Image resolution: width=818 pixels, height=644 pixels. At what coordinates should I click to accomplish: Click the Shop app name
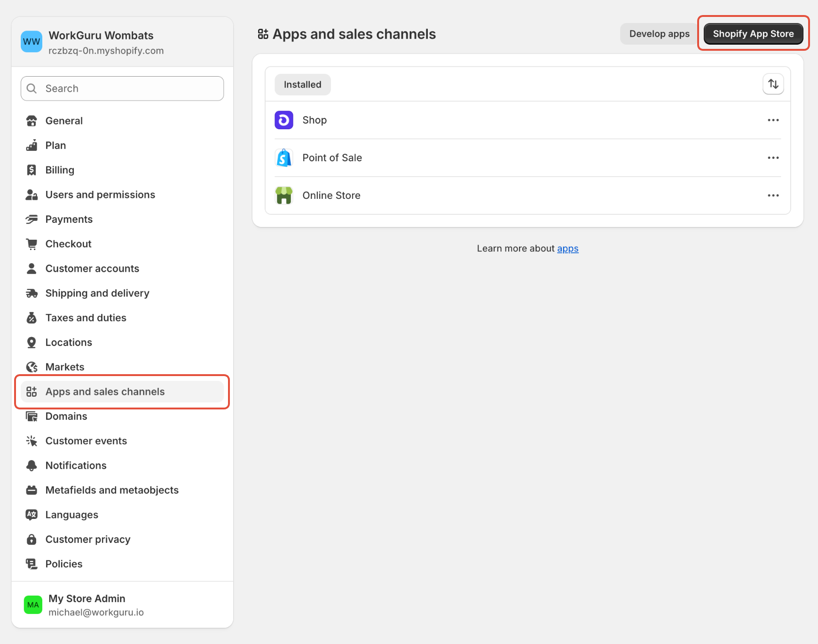(x=315, y=120)
